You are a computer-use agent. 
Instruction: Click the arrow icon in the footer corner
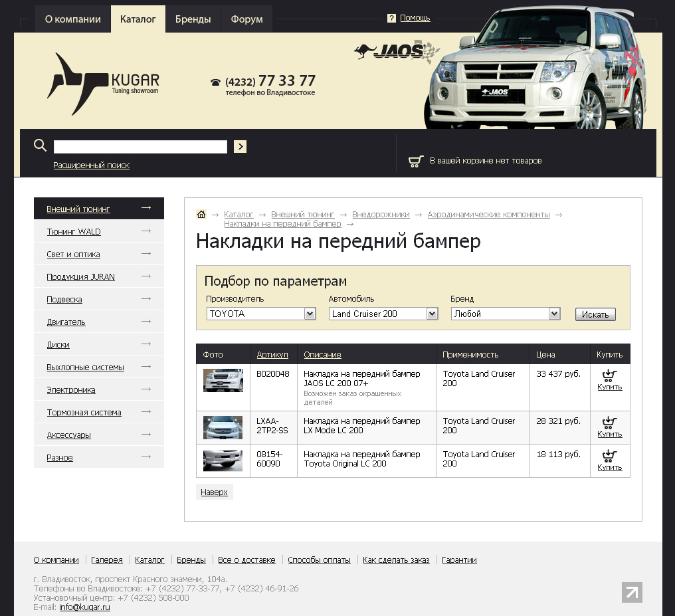point(632,592)
